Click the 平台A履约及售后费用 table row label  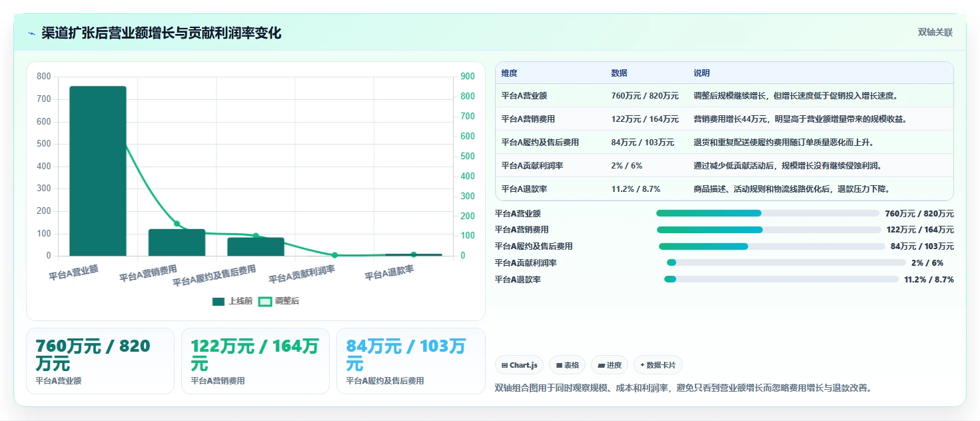click(540, 143)
